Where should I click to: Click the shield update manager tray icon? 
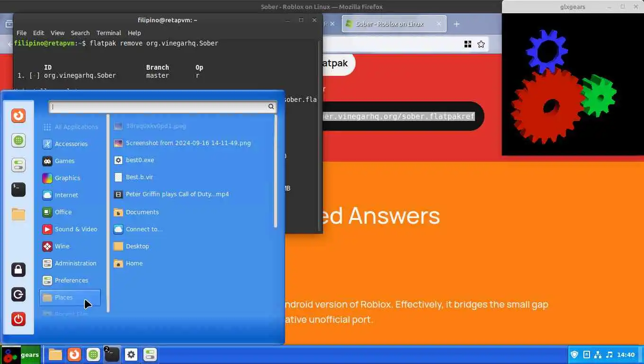point(574,355)
